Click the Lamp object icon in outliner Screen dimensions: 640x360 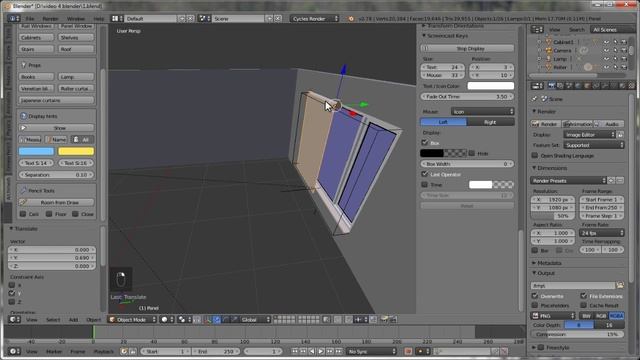549,59
